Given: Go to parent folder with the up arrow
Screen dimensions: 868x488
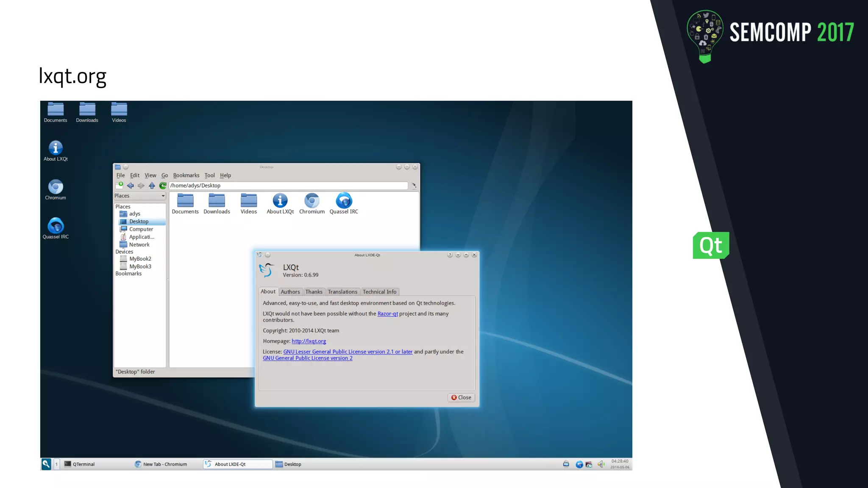Looking at the screenshot, I should coord(152,186).
